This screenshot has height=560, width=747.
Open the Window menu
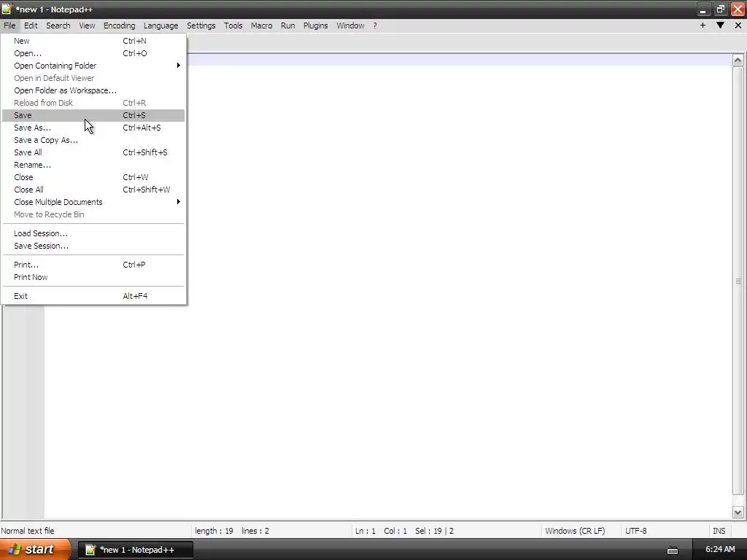click(x=350, y=26)
